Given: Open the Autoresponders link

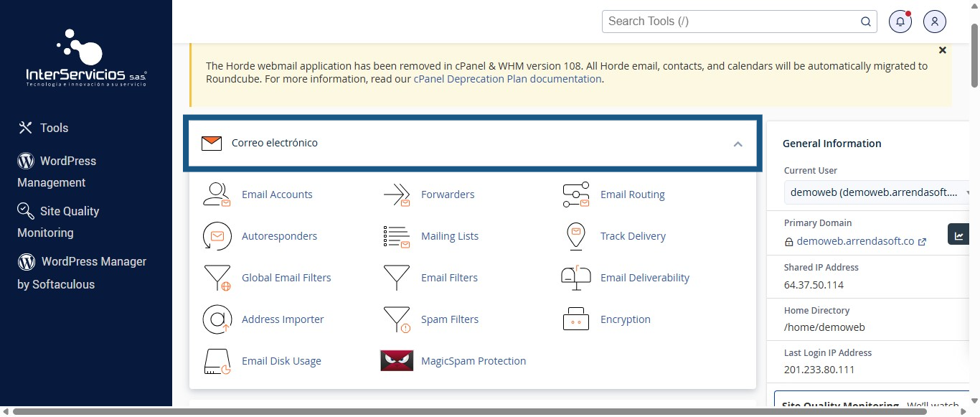Looking at the screenshot, I should pos(279,236).
